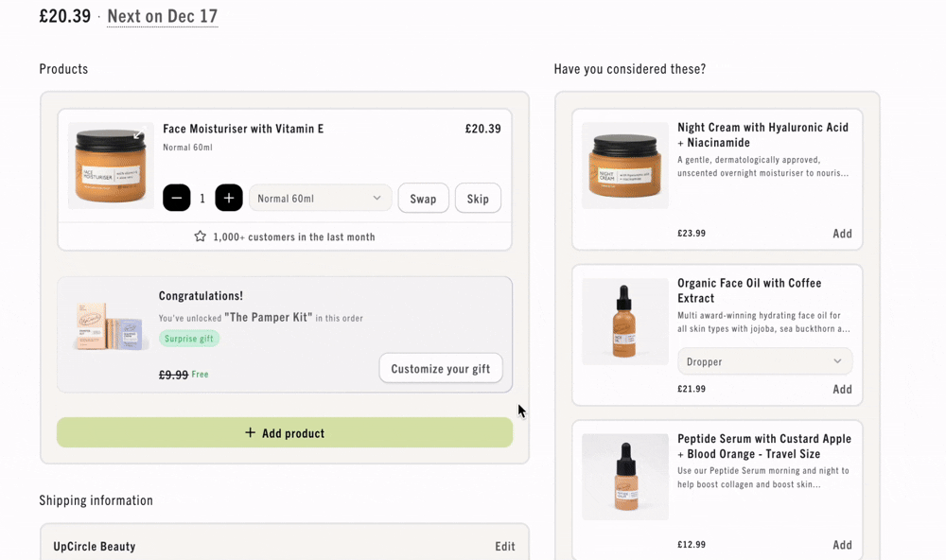Screen dimensions: 946x560
Task: Open the Night Cream product image
Action: (x=625, y=166)
